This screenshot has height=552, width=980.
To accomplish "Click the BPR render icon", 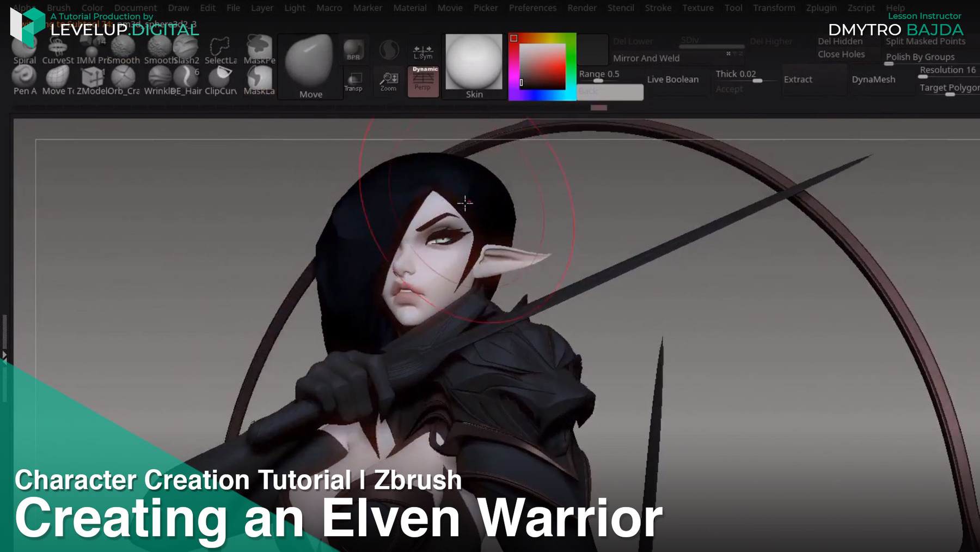I will [x=354, y=50].
